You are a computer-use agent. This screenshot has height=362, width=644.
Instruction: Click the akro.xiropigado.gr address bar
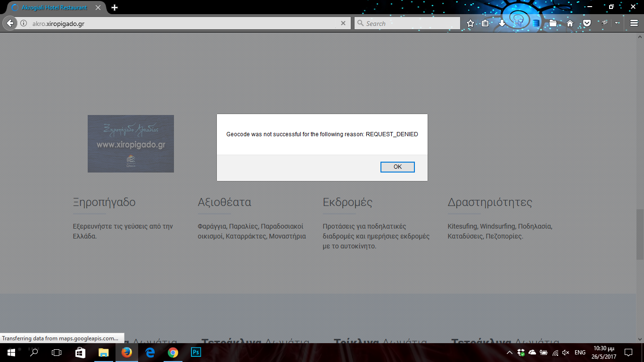184,23
